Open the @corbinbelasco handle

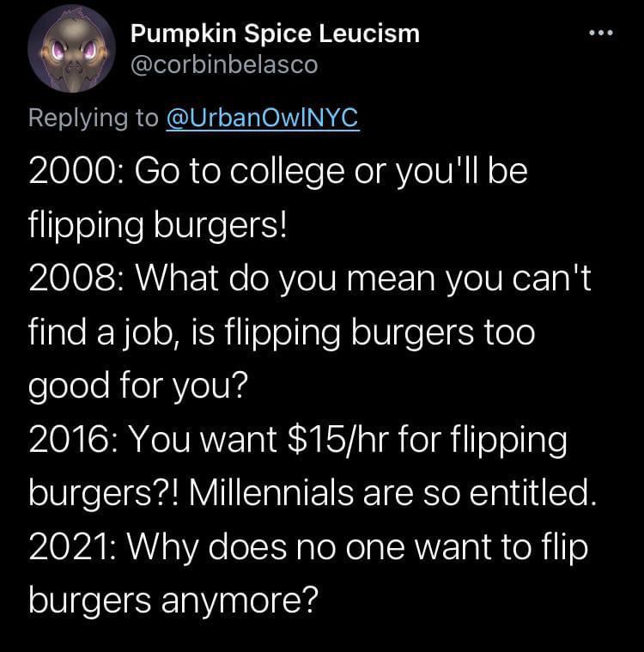pyautogui.click(x=224, y=65)
